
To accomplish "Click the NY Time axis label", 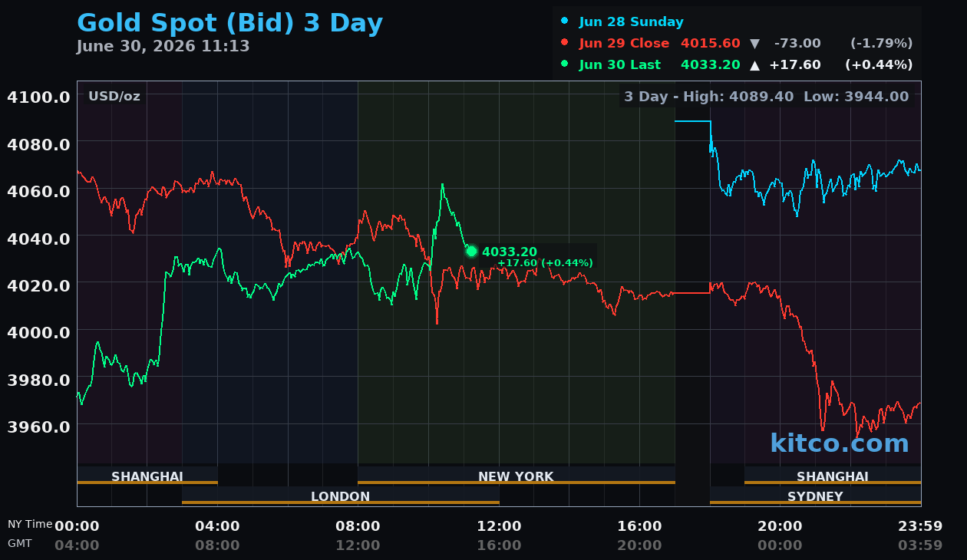I will (x=30, y=525).
